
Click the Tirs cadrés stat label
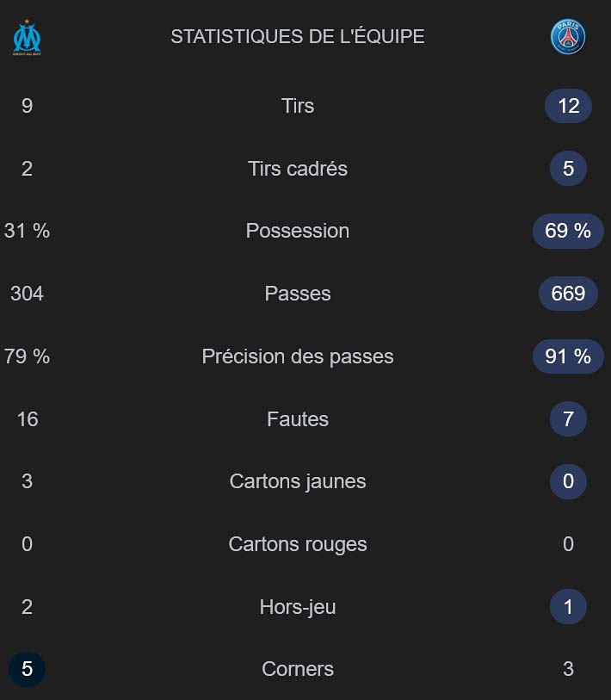click(298, 169)
